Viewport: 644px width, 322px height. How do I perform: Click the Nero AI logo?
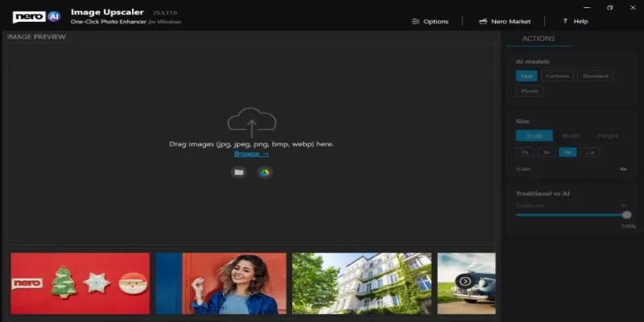coord(36,17)
